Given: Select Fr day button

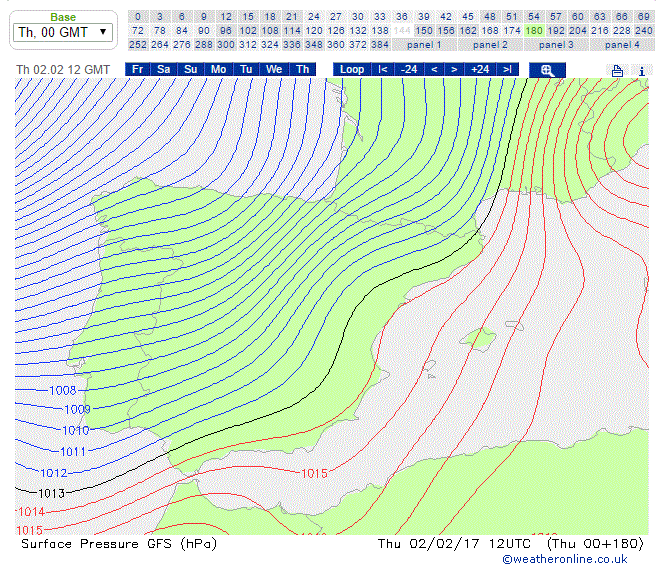Looking at the screenshot, I should tap(137, 69).
